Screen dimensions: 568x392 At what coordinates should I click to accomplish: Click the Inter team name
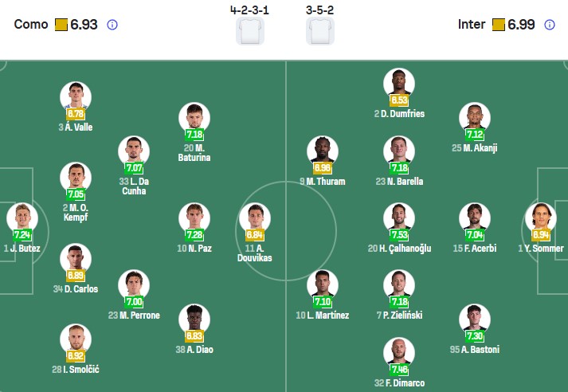[x=472, y=25]
